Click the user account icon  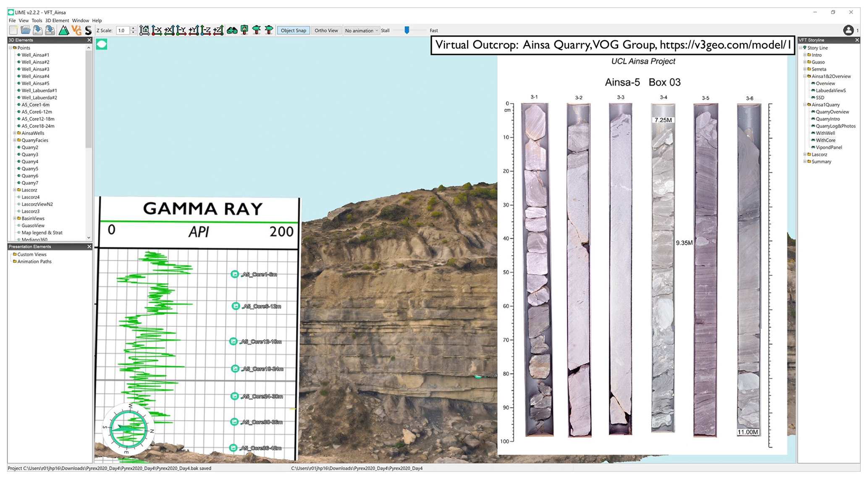point(848,30)
